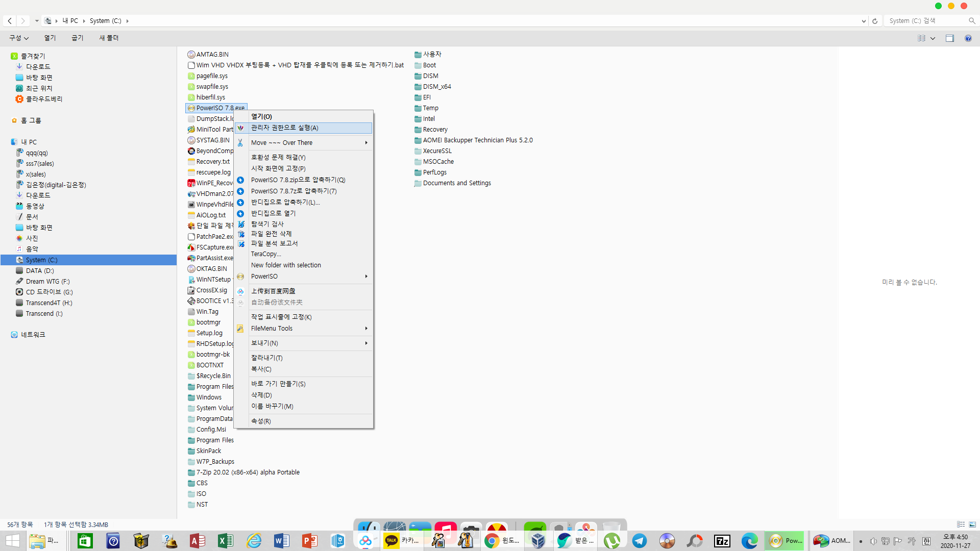This screenshot has width=980, height=551.
Task: Launch Access from the taskbar
Action: pos(198,541)
